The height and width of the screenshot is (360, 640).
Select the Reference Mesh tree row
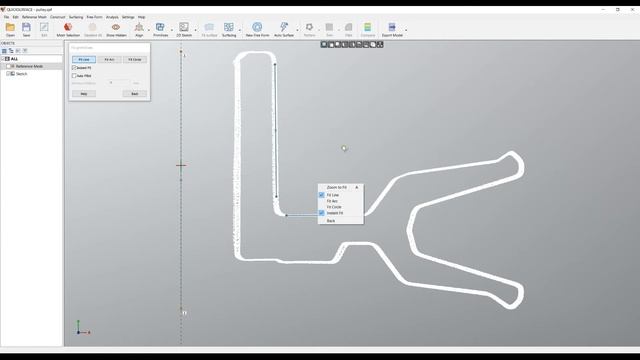click(x=32, y=66)
